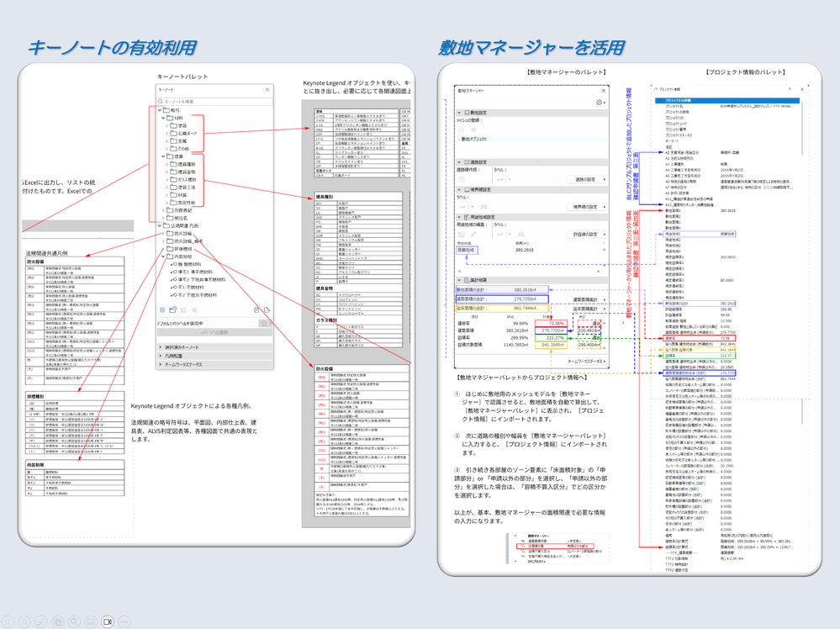840x629 pixels.
Task: Click the 建築面積集計 button
Action: coord(586,300)
